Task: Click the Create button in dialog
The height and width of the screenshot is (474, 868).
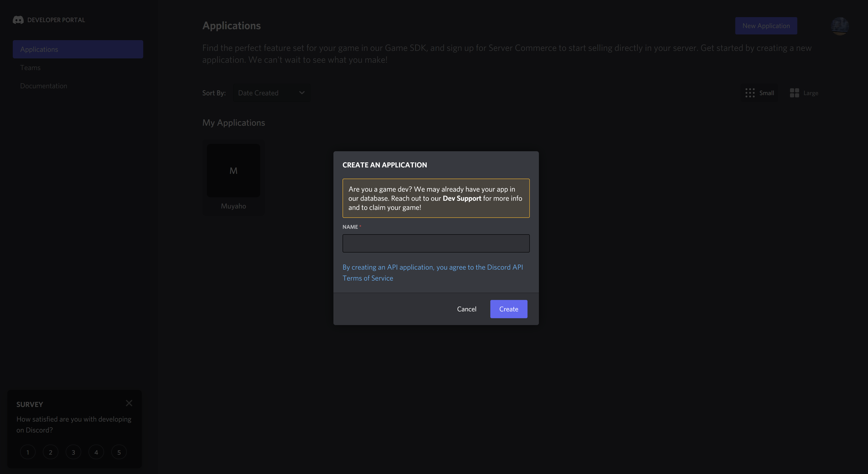Action: pos(509,309)
